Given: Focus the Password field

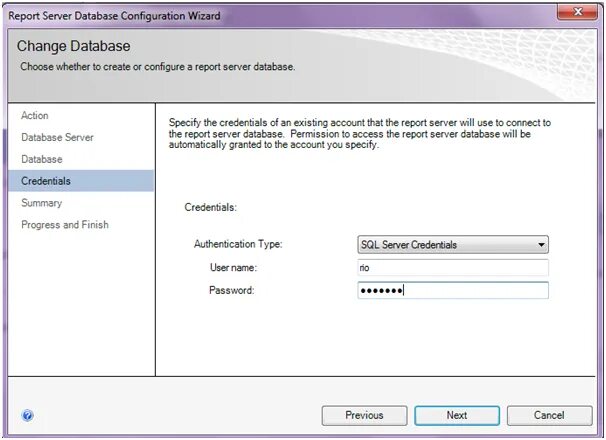Looking at the screenshot, I should (453, 290).
